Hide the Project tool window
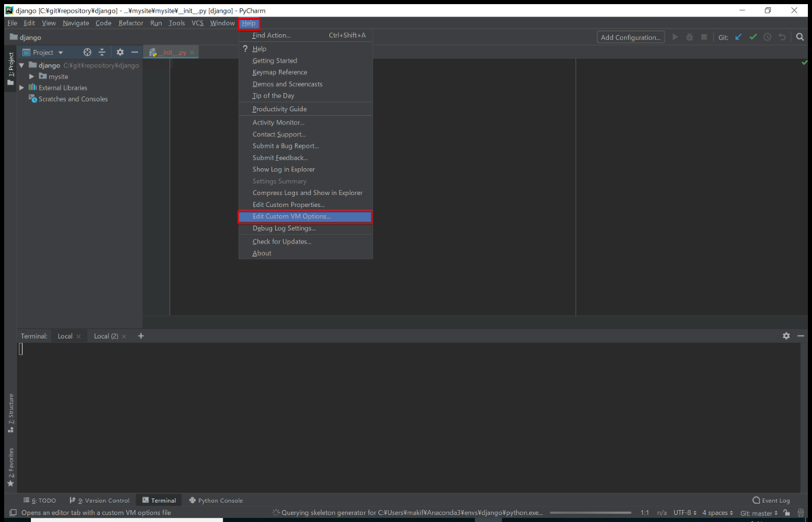Image resolution: width=812 pixels, height=522 pixels. click(x=135, y=52)
